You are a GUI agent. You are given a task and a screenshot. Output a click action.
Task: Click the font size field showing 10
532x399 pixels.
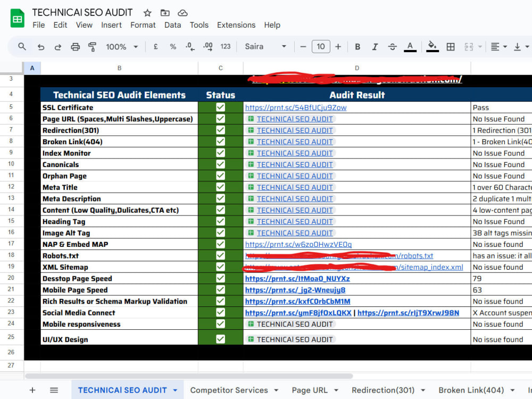321,46
